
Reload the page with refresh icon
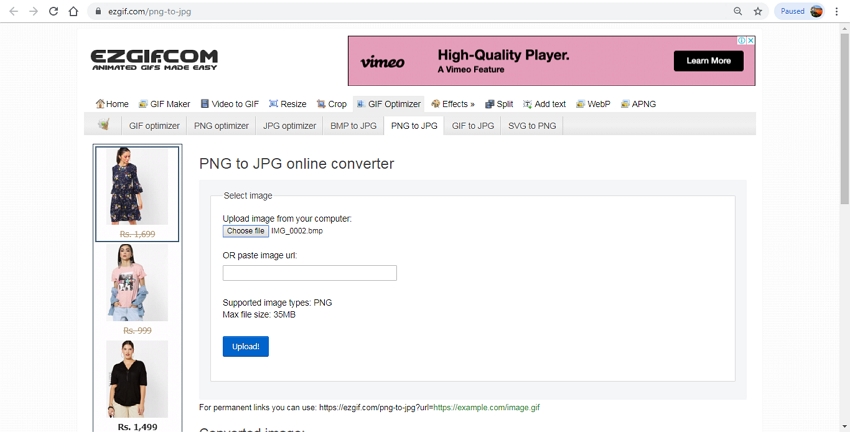coord(53,11)
